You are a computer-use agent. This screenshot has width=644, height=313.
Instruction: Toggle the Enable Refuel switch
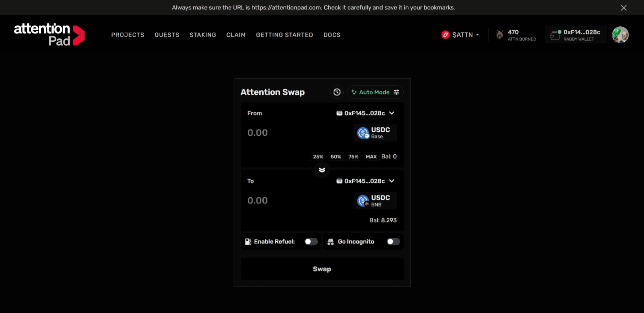click(311, 242)
